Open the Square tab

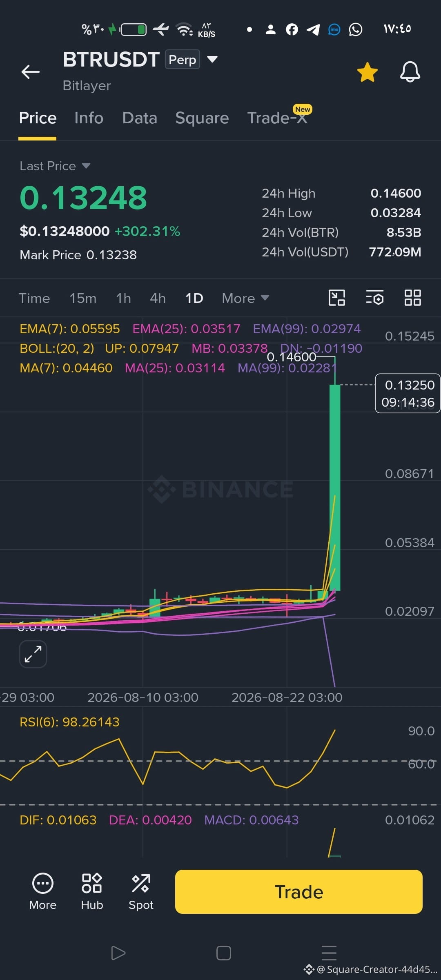coord(202,118)
